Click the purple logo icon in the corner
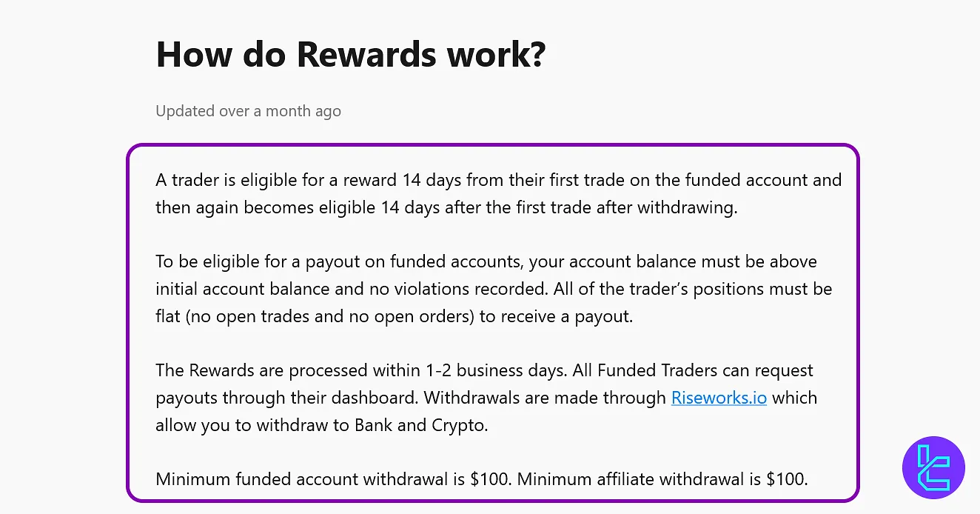 coord(933,467)
